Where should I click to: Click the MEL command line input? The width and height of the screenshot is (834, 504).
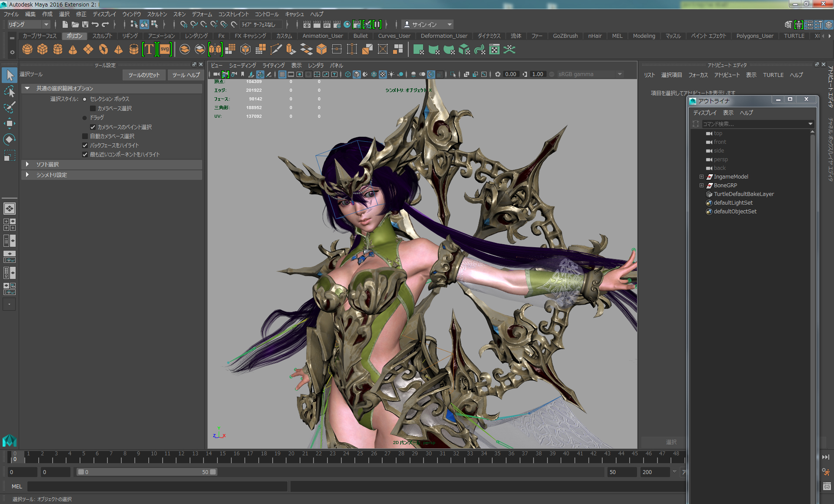157,487
